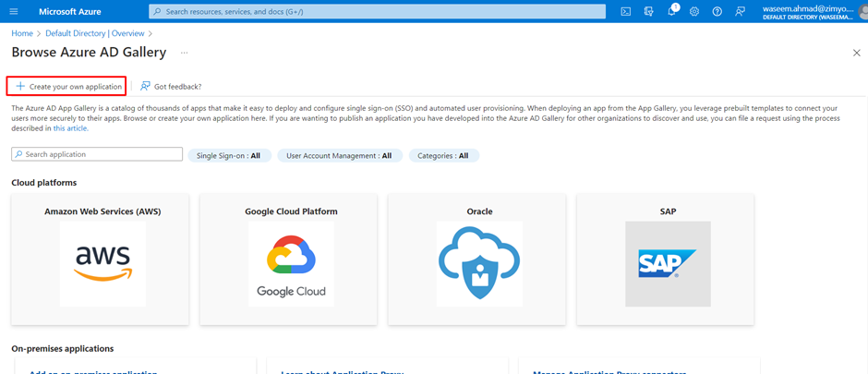Viewport: 868px width, 374px height.
Task: Open the Help question mark icon
Action: point(717,12)
